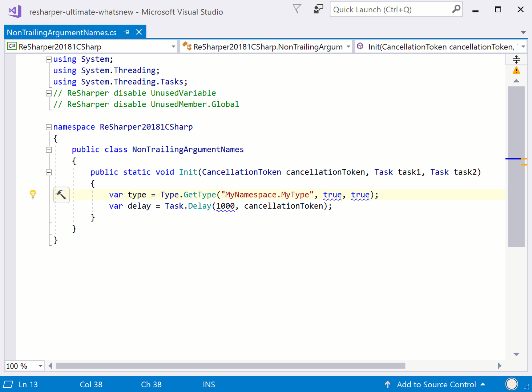The image size is (532, 392).
Task: Collapse the namespace ReSharper20181CSharp block
Action: tap(49, 127)
